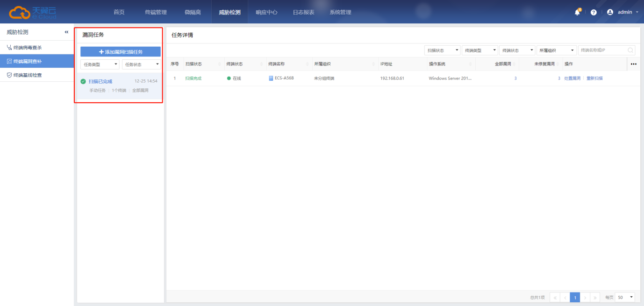Open help via the question mark icon
644x306 pixels.
(594, 12)
